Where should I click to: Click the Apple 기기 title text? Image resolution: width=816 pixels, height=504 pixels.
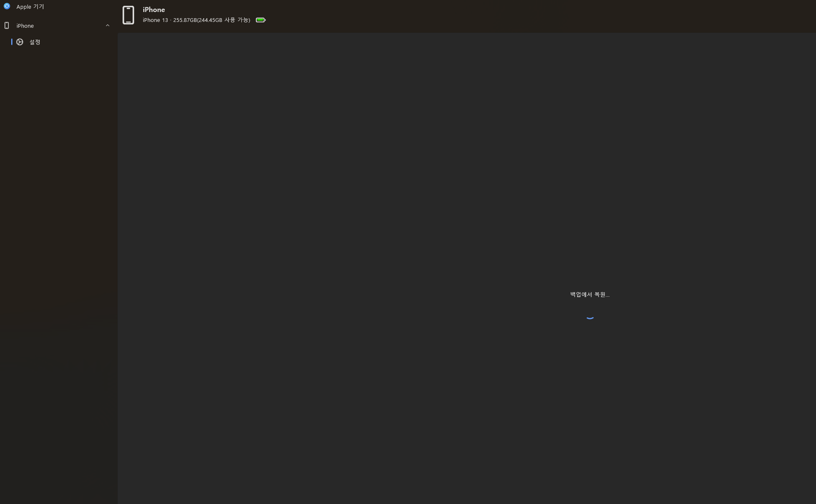coord(30,7)
